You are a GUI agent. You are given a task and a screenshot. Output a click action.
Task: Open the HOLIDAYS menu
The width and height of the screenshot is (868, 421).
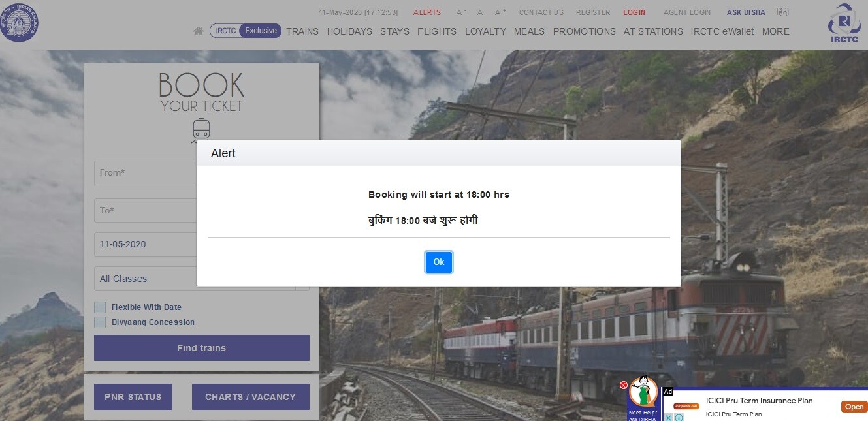[349, 31]
